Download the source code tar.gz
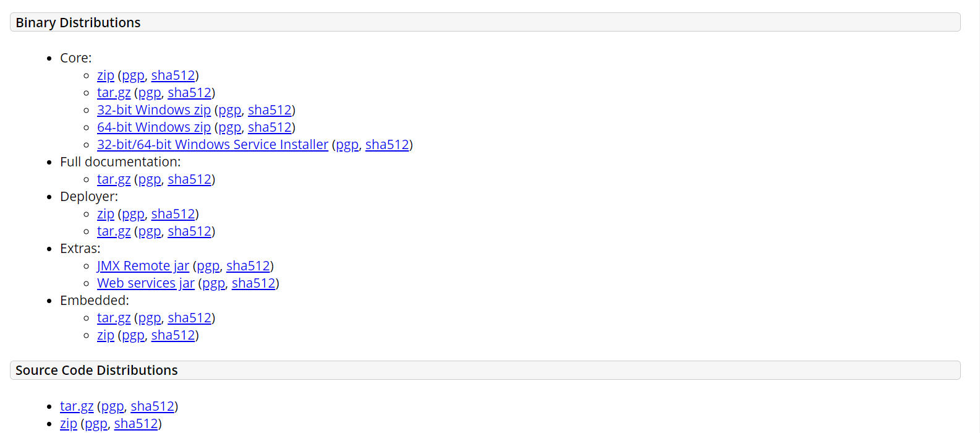The image size is (980, 433). coord(77,406)
